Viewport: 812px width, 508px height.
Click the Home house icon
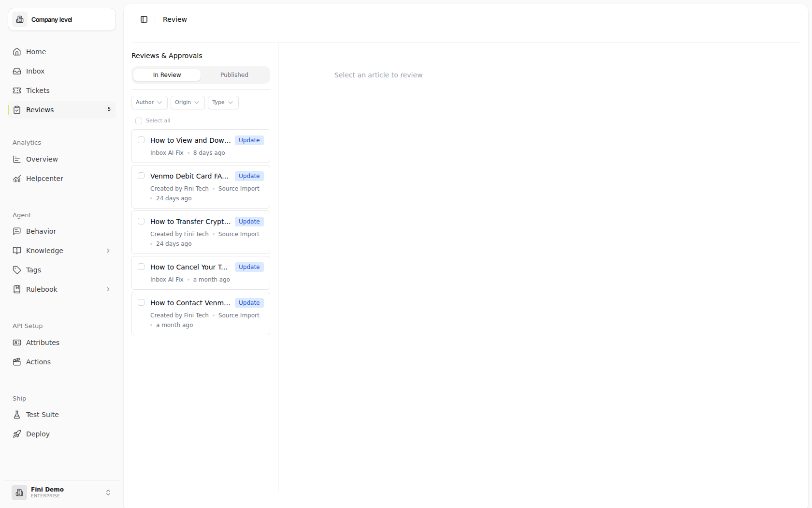[17, 52]
